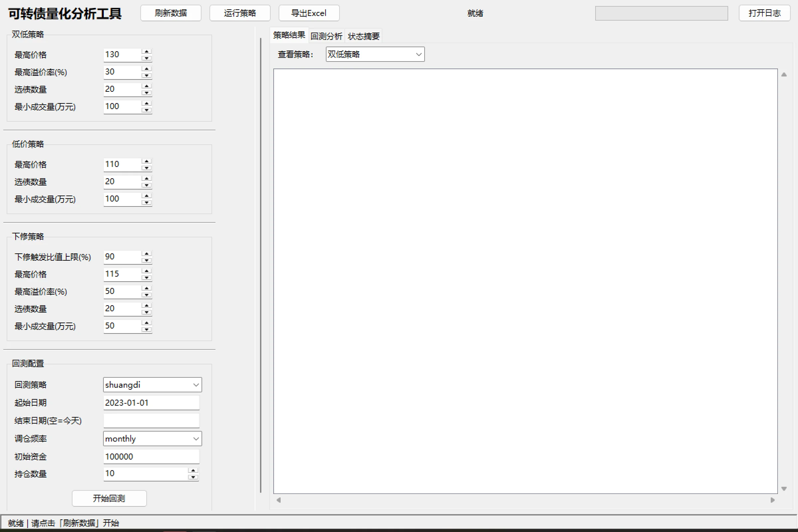Click the results scrollbar down arrow
The width and height of the screenshot is (798, 532).
[x=784, y=488]
